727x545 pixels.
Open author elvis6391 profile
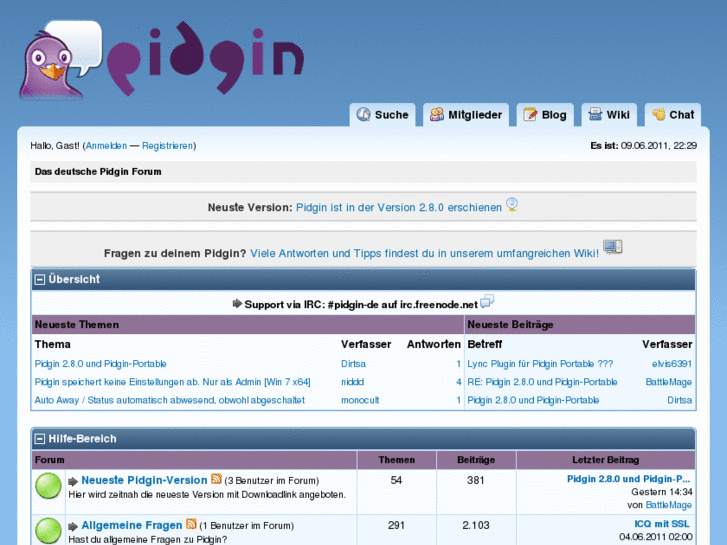click(672, 364)
